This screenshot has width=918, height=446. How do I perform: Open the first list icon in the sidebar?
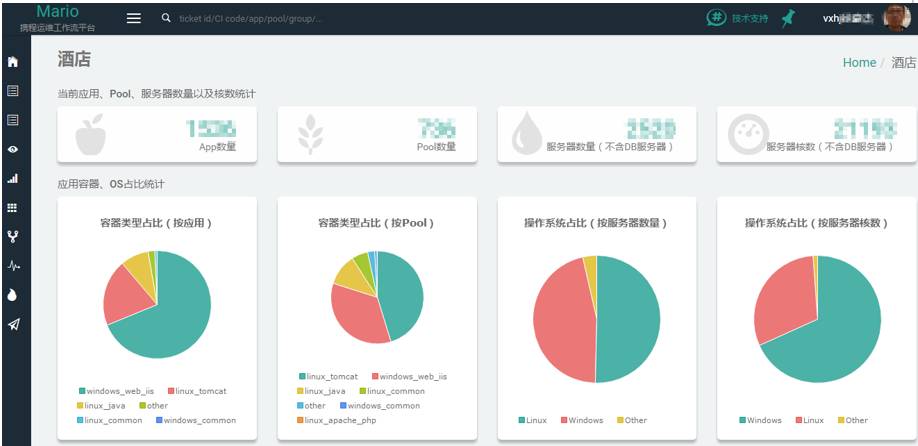click(13, 91)
